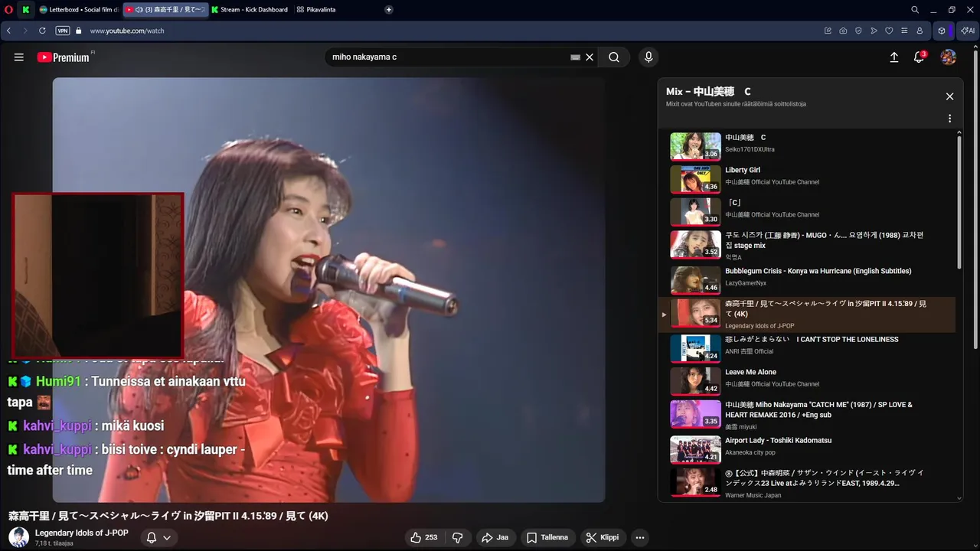This screenshot has height=551, width=980.
Task: Save video with Tallenna button
Action: point(547,537)
